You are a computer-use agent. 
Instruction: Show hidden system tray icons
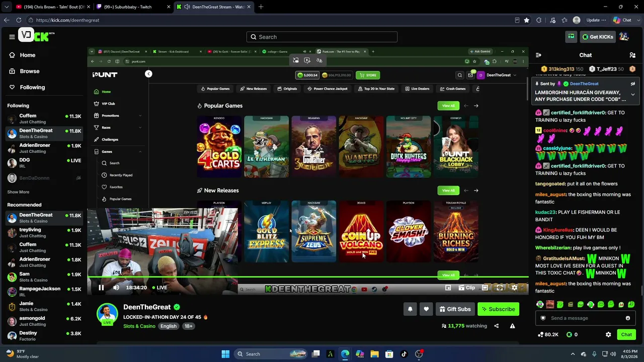coord(573,354)
